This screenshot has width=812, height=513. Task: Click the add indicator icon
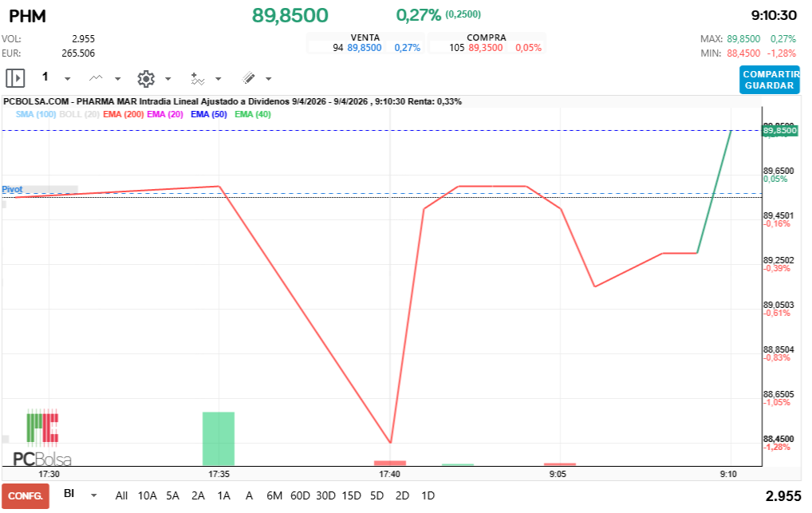coord(197,78)
